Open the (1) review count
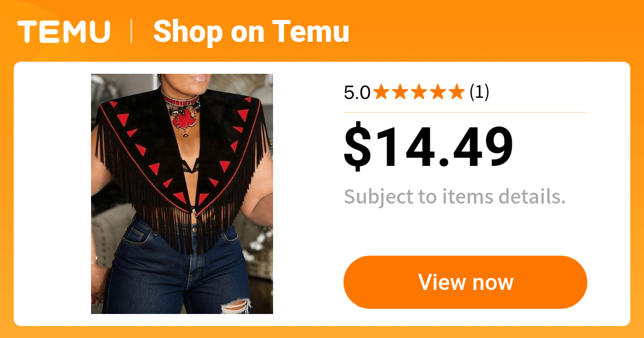644x338 pixels. (479, 92)
